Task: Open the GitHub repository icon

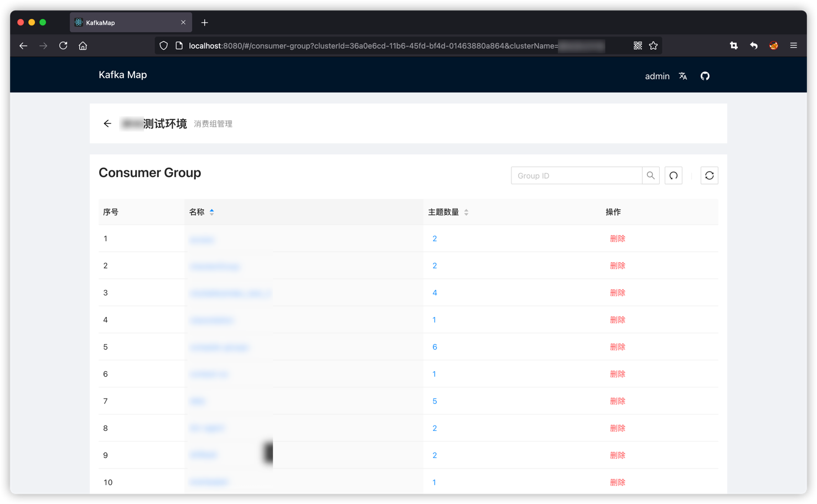Action: click(x=705, y=76)
